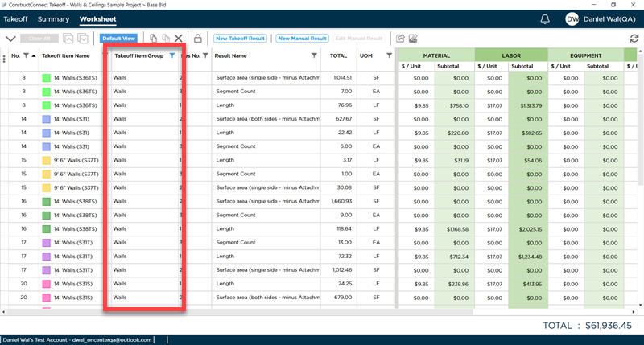Click the EQUIPMENT column group header

coord(586,55)
